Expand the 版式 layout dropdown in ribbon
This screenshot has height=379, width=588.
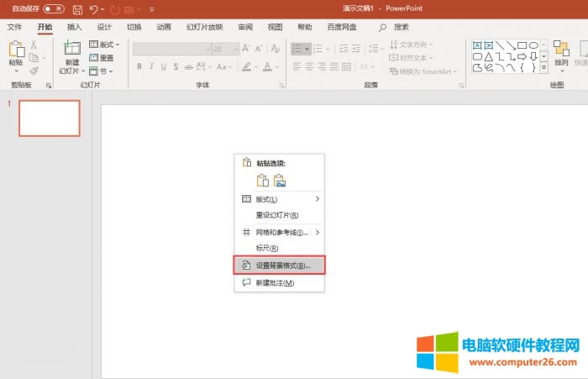(106, 45)
